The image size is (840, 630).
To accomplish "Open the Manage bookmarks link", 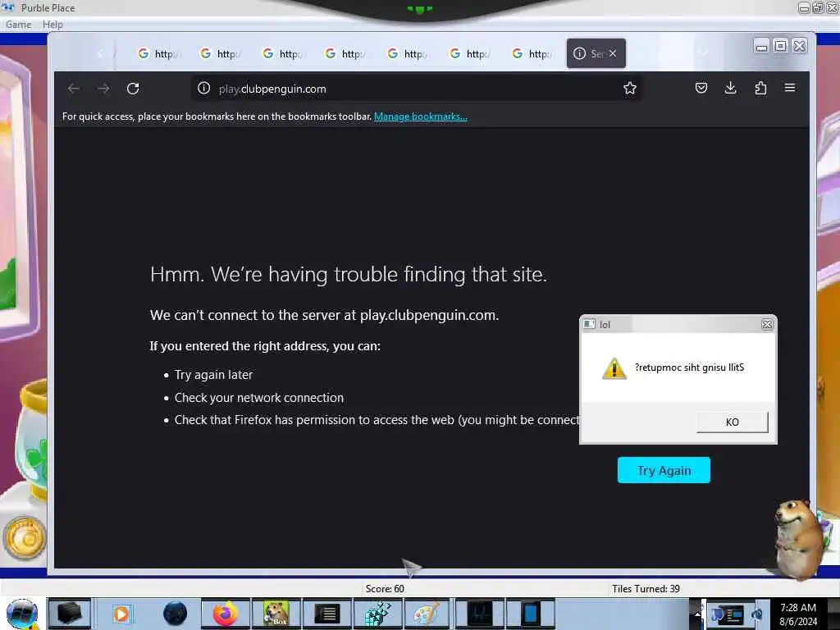I will [421, 116].
